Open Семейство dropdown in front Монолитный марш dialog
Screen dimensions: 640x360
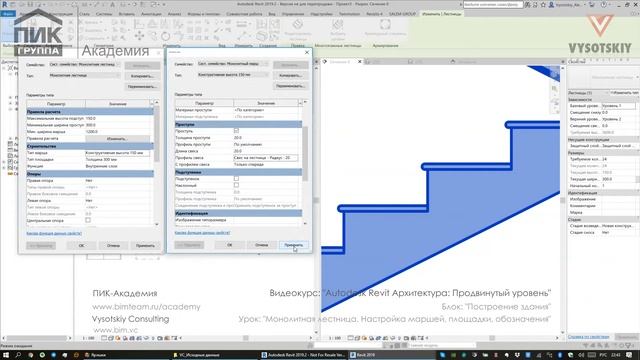232,64
